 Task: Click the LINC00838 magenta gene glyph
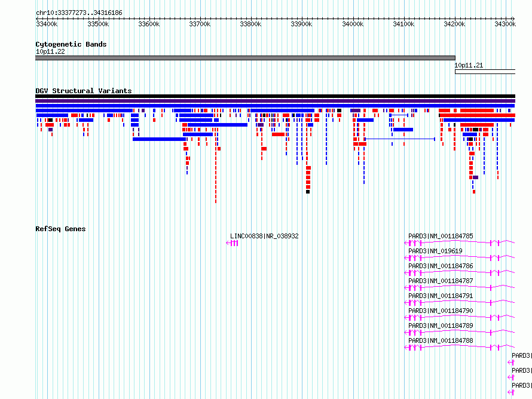(232, 243)
